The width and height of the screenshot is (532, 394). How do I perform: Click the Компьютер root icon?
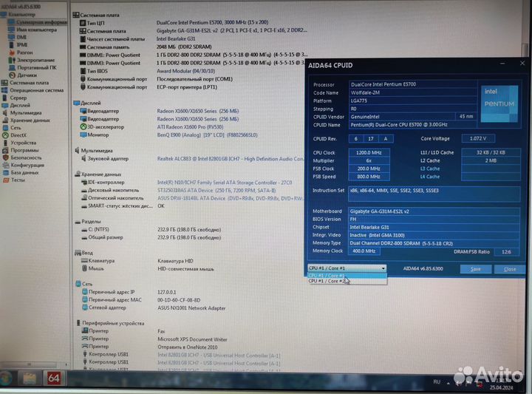tap(4, 15)
